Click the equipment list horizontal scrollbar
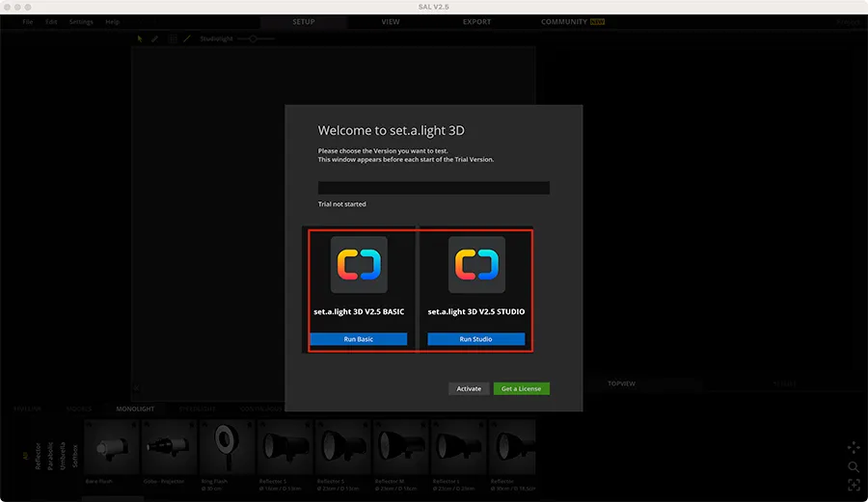The image size is (868, 502). 113,499
